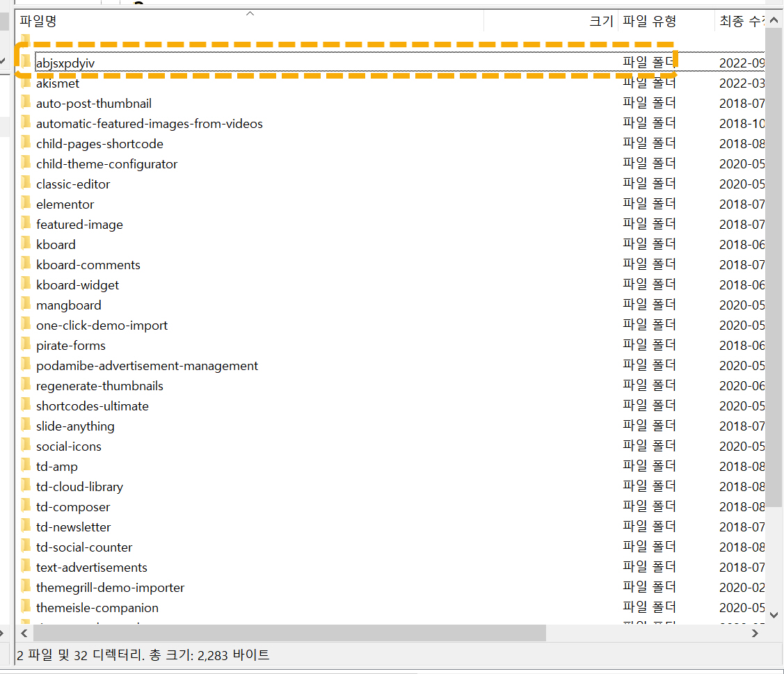This screenshot has width=784, height=674.
Task: Select the podamibe-advertisement-management folder name
Action: 147,365
